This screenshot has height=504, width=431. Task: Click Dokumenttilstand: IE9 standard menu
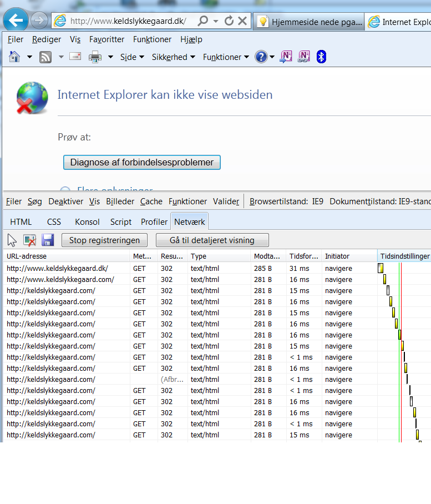tap(381, 201)
